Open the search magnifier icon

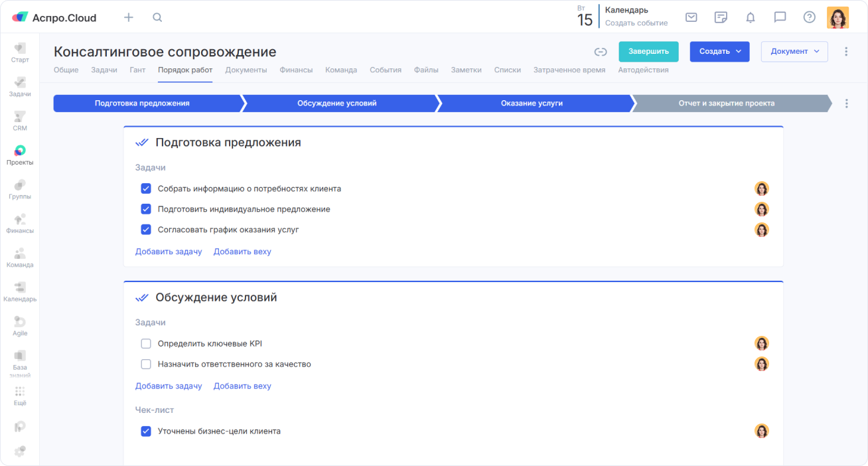point(157,17)
